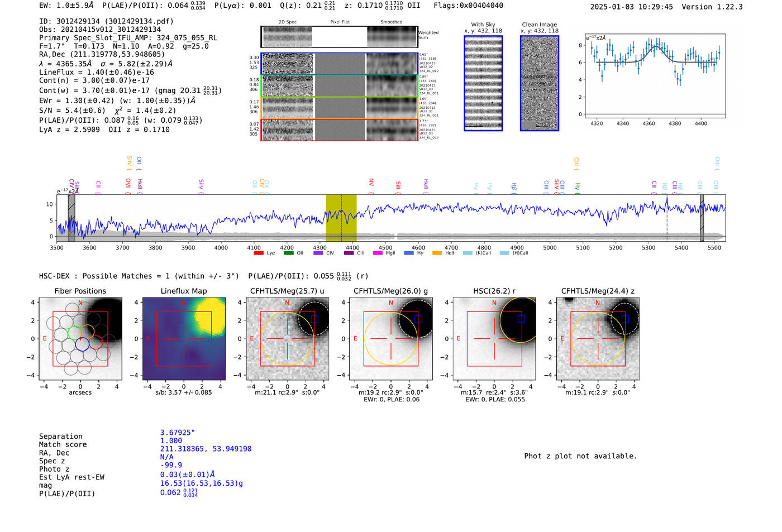
Task: Open the HSC(26.2) r cutout
Action: coord(494,339)
